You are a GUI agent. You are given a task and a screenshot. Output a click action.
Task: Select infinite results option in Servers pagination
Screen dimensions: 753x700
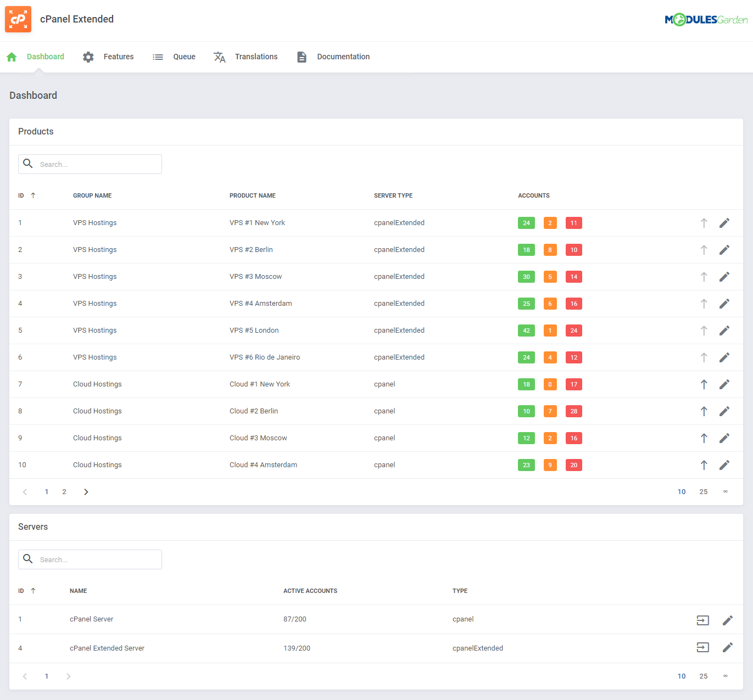726,676
